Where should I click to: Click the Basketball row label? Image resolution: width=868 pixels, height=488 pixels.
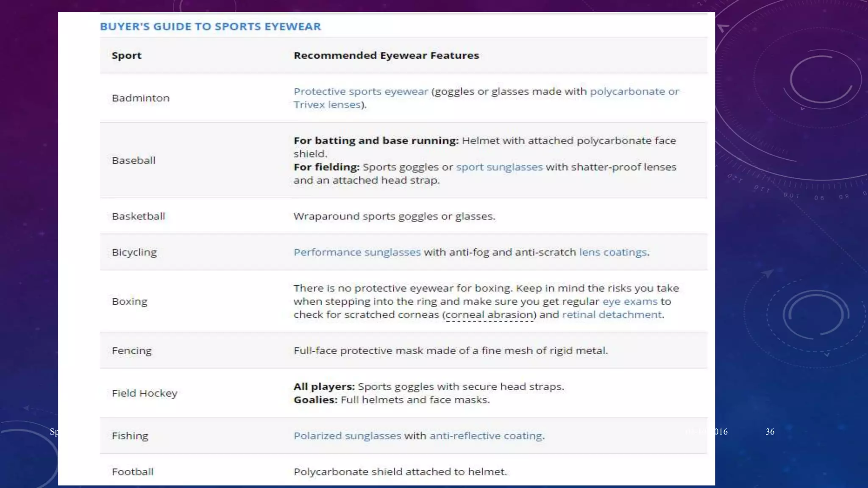click(x=138, y=216)
